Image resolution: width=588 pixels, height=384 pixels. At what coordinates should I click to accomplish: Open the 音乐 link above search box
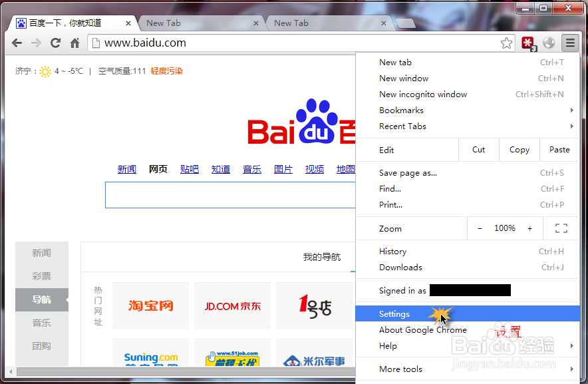pos(252,169)
